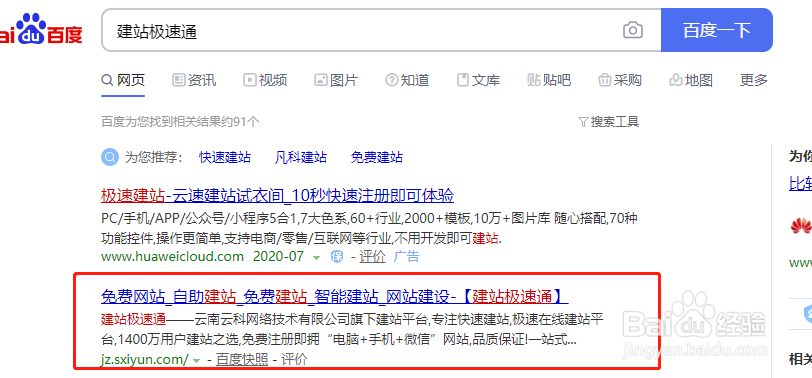812x378 pixels.
Task: Open the 贴吧 tab
Action: pyautogui.click(x=549, y=80)
